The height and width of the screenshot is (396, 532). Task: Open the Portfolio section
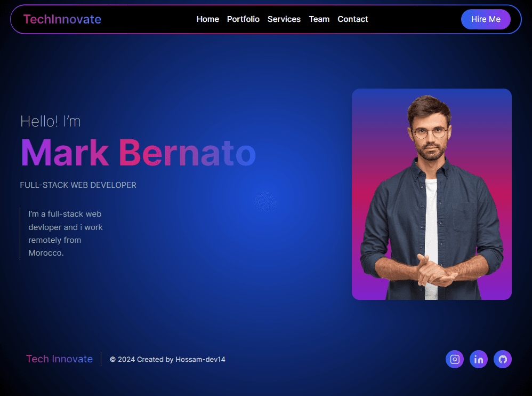tap(243, 19)
